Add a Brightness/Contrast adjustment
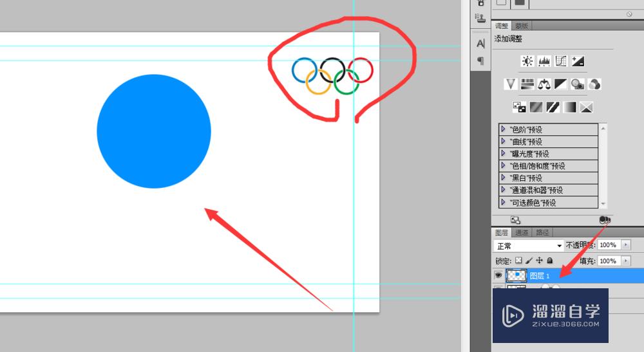Viewport: 644px width, 352px height. (x=527, y=61)
